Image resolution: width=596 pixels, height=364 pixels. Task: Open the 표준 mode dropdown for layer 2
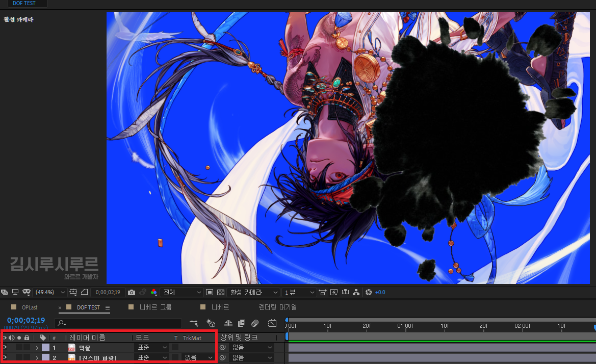[151, 357]
